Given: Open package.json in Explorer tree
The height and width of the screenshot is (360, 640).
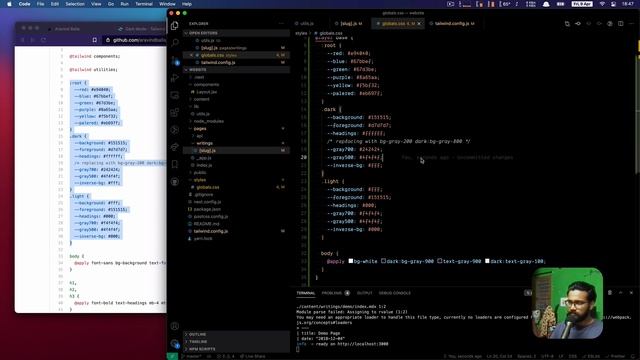Looking at the screenshot, I should pyautogui.click(x=237, y=209).
